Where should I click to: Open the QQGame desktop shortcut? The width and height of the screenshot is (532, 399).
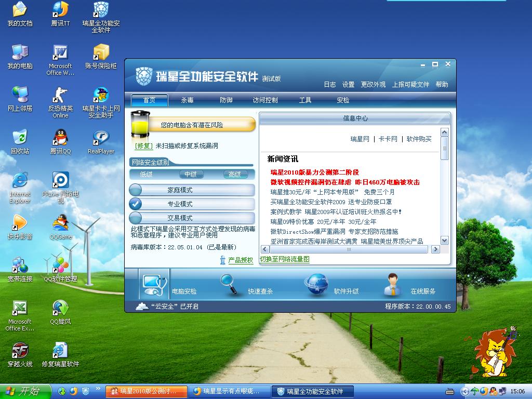(60, 227)
